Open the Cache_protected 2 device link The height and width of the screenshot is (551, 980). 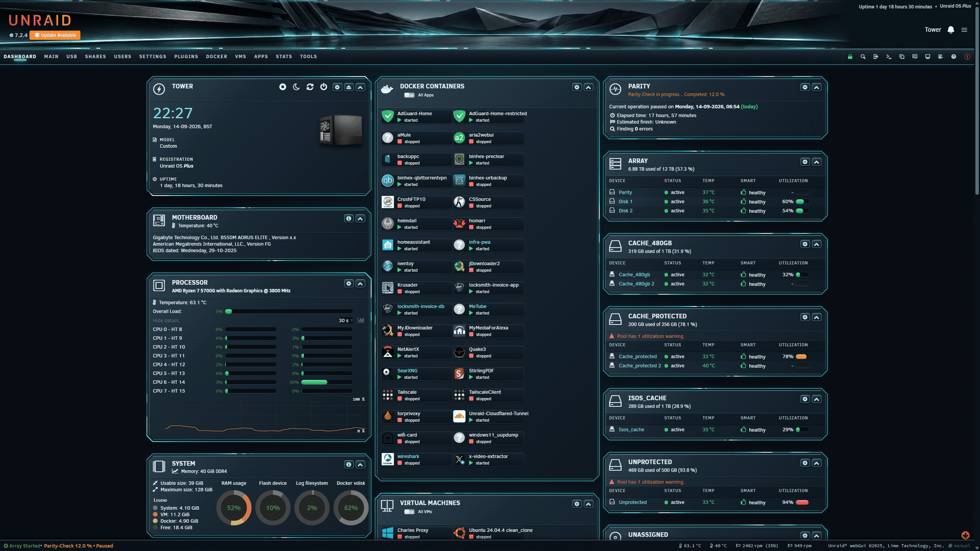640,366
